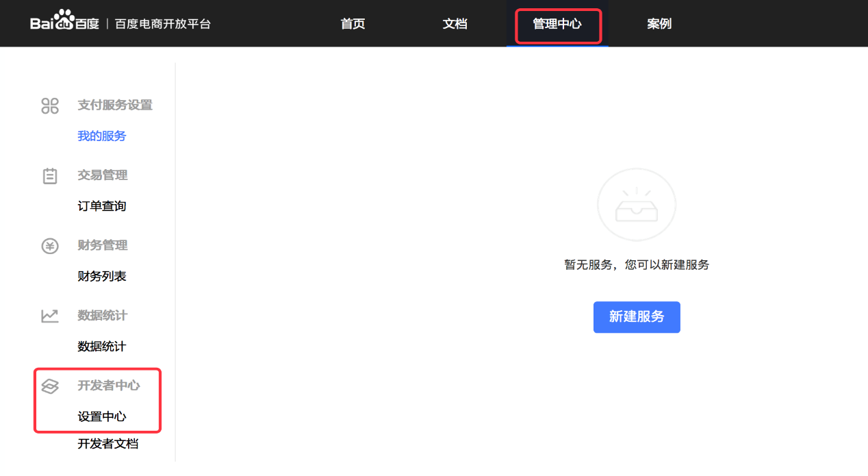Click the 新建服务 button
This screenshot has width=868, height=476.
637,317
